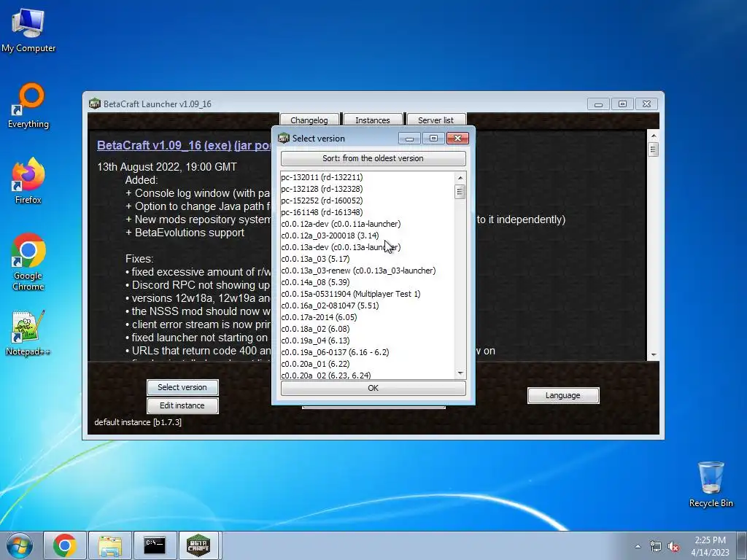747x560 pixels.
Task: Open the Recycle Bin
Action: (x=711, y=484)
